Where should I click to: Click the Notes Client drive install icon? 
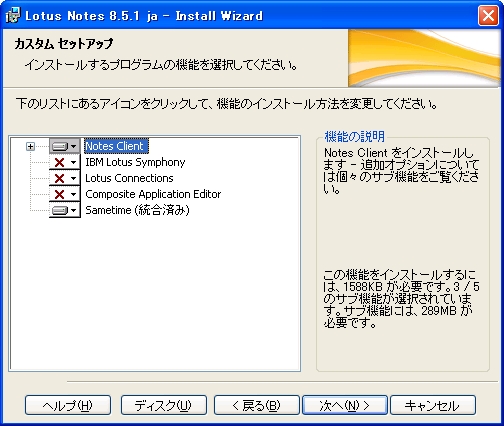60,146
